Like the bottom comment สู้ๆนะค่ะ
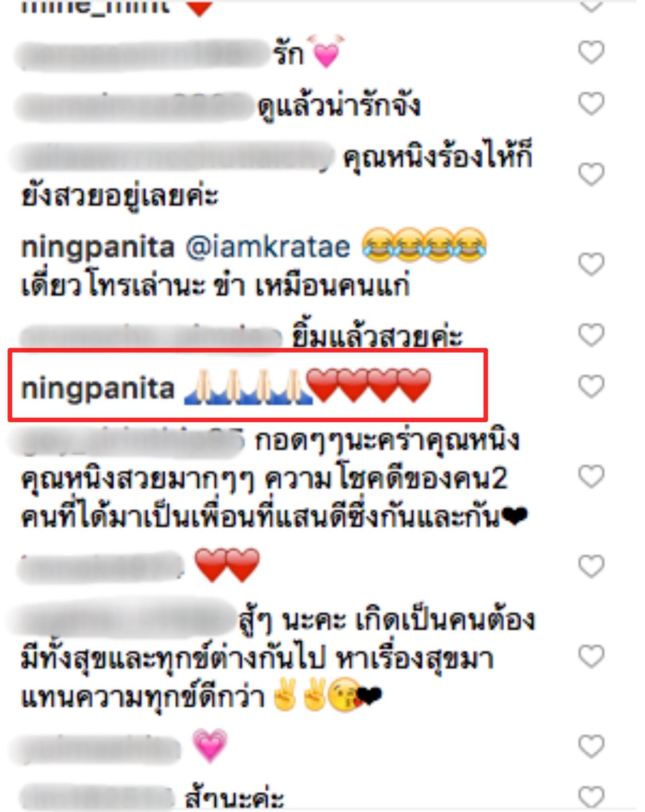Viewport: 645px width, 812px height. (591, 798)
